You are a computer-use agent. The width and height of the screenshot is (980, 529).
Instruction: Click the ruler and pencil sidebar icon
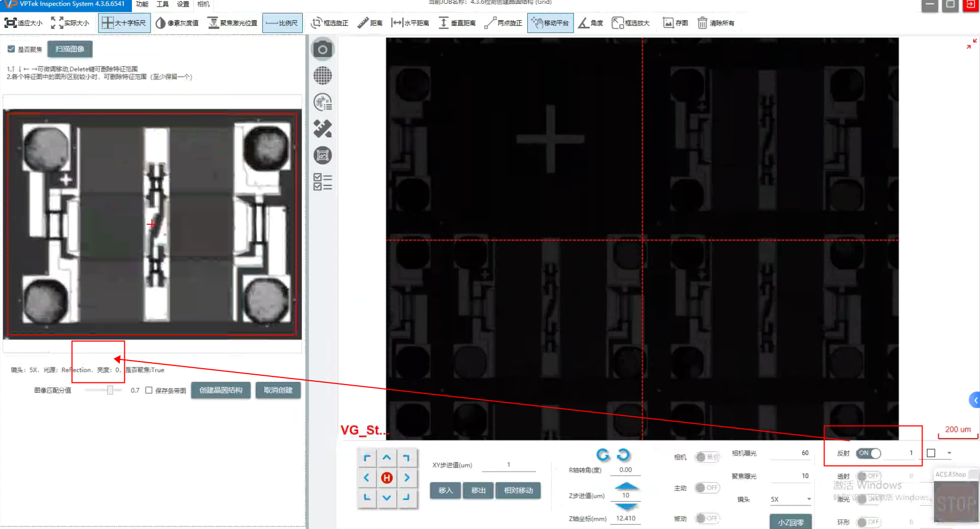(x=322, y=129)
